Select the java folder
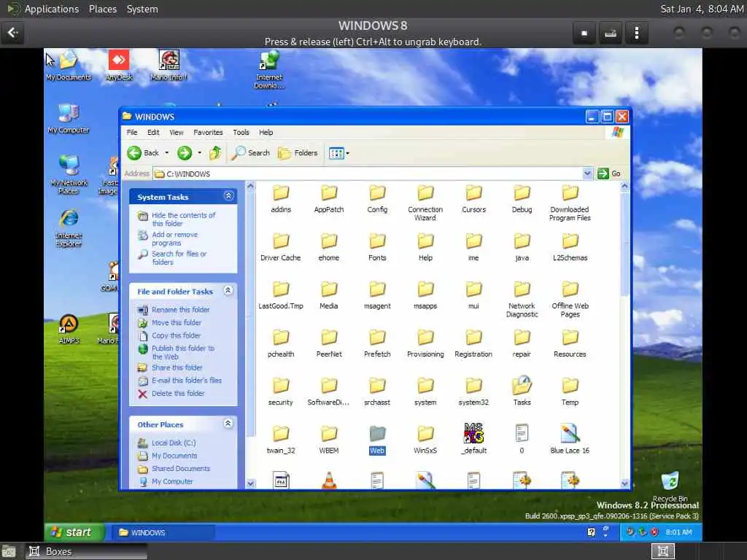747x560 pixels. click(x=522, y=246)
